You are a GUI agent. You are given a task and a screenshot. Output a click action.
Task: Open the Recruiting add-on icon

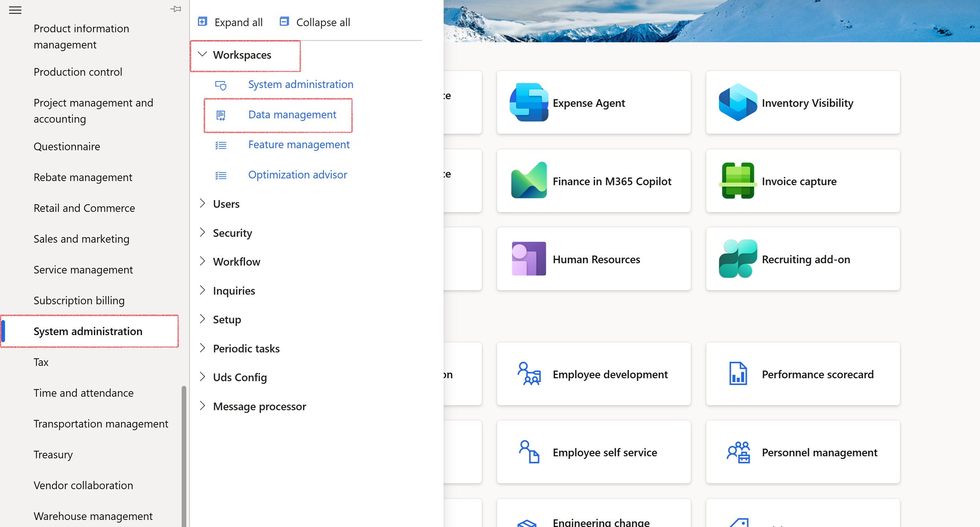click(738, 259)
